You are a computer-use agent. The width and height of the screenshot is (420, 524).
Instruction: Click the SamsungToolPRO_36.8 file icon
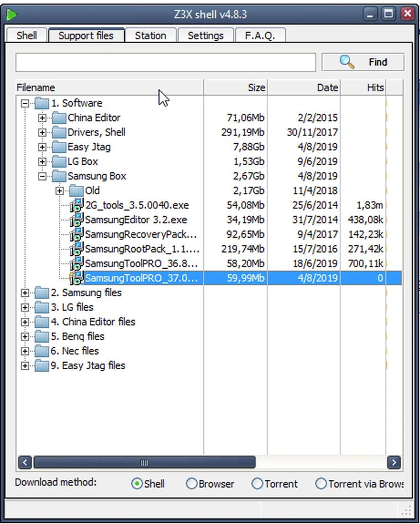coord(76,263)
